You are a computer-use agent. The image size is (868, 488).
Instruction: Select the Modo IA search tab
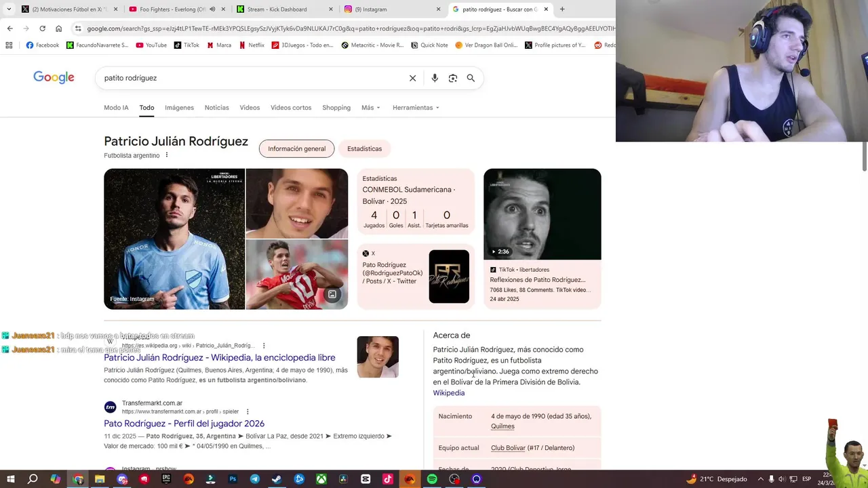(116, 108)
